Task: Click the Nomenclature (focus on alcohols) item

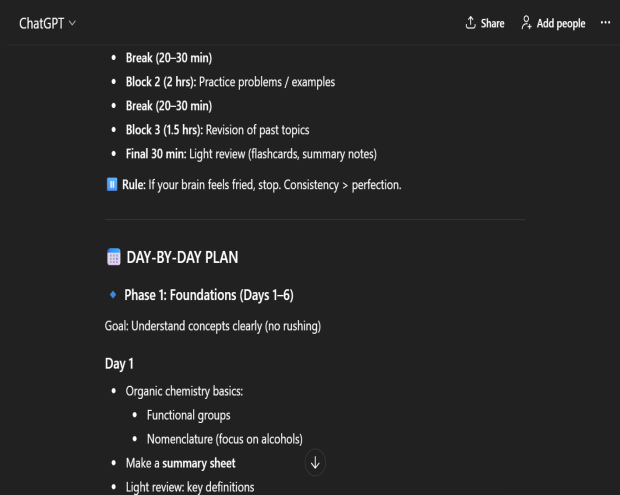Action: [224, 438]
